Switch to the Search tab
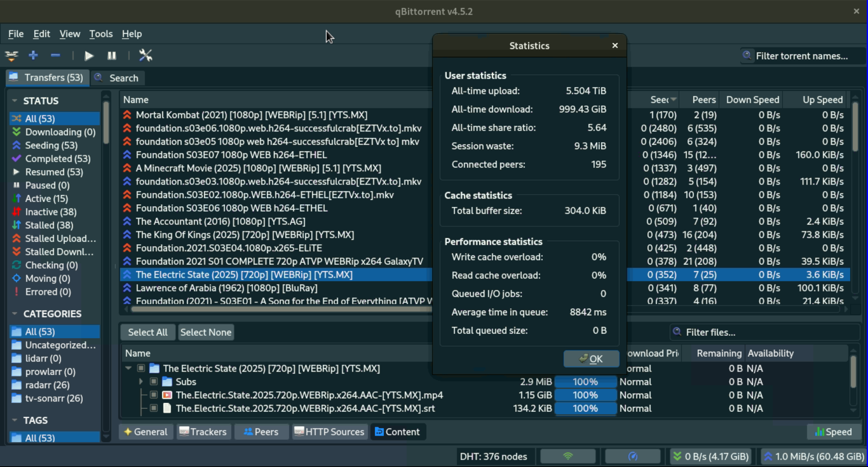 117,78
